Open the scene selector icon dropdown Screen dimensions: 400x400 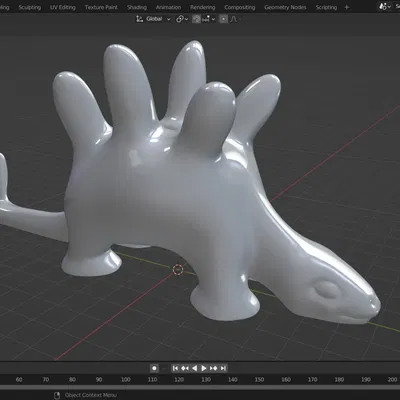[385, 6]
